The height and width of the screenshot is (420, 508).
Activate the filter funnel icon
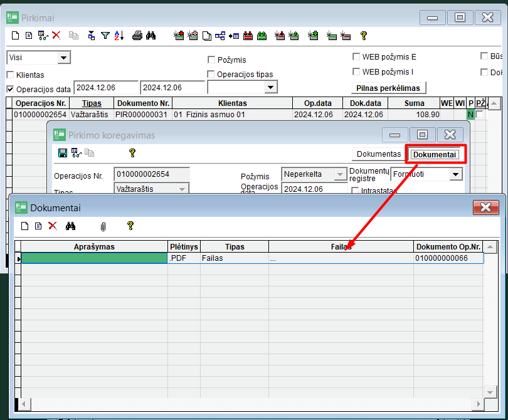pos(105,36)
